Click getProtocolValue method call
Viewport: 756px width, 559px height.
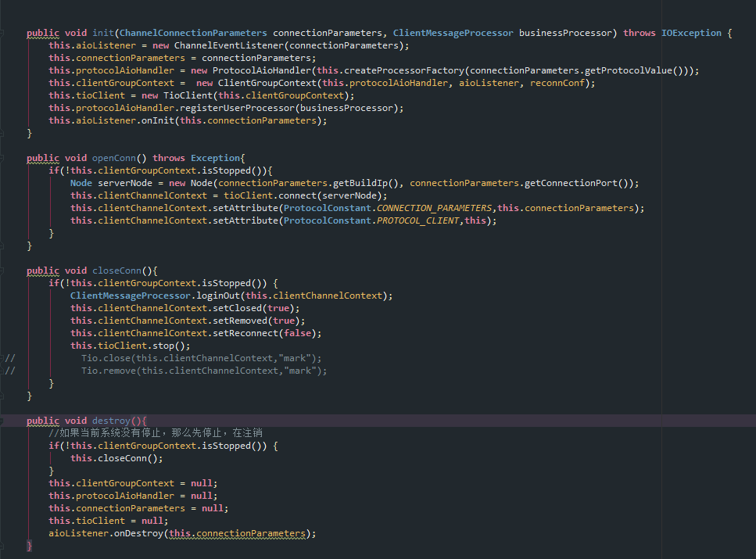(629, 70)
